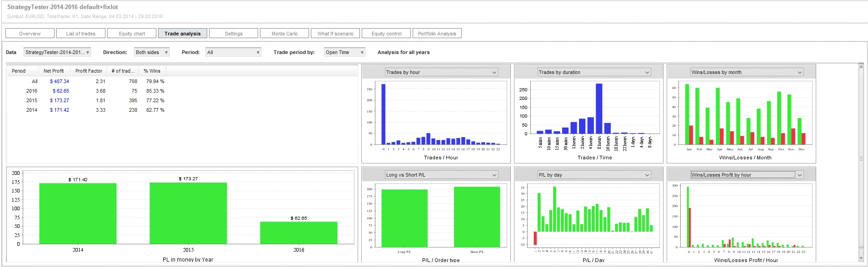
Task: Expand the Long vs Short P/L selector
Action: coord(442,175)
